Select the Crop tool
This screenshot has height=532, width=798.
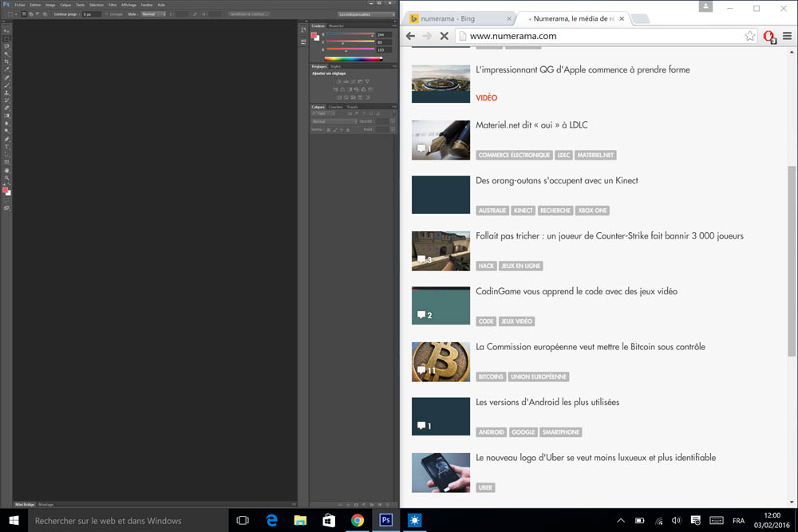[6, 61]
